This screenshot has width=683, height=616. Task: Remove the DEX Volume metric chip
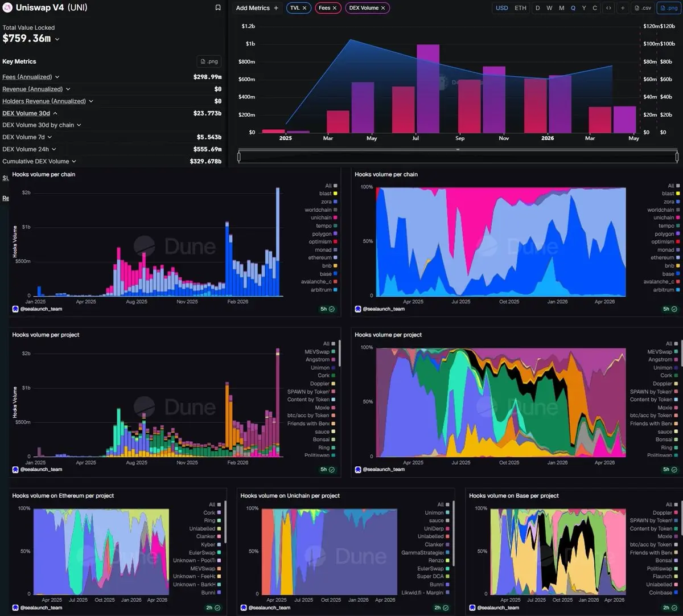[x=383, y=8]
